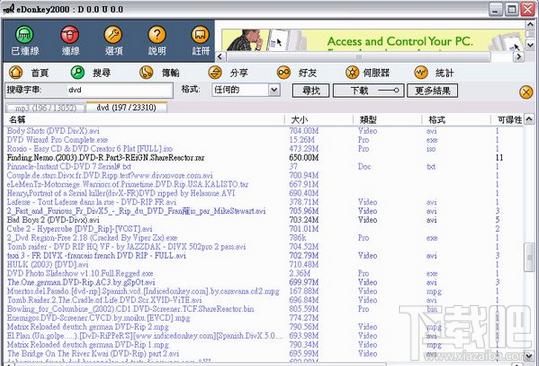539x366 pixels.
Task: Select Pinnacle-Instant CD-DVD 7 Serial txt row
Action: coord(265,167)
